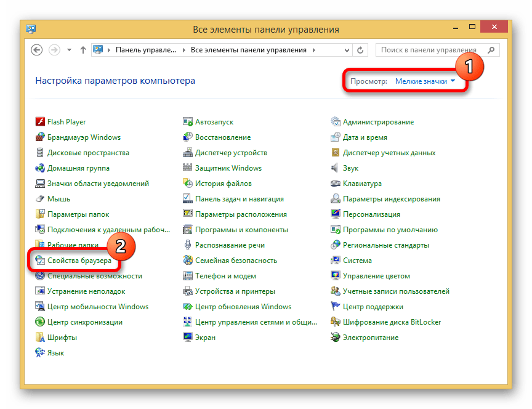The height and width of the screenshot is (409, 532).
Task: Open the Центр поддержки flag icon
Action: click(335, 307)
